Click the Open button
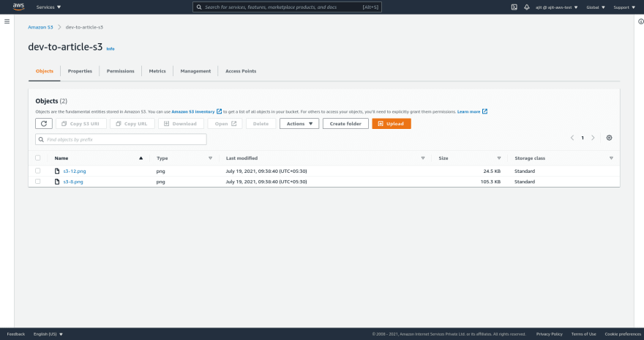This screenshot has height=340, width=644. click(225, 123)
